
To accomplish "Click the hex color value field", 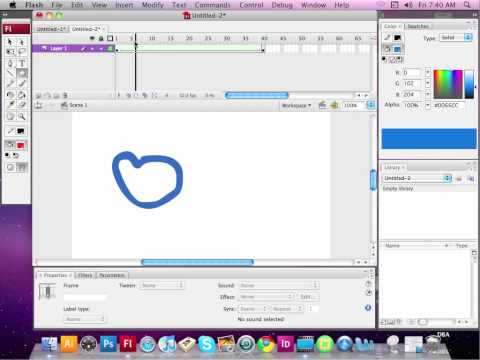I will coord(449,105).
